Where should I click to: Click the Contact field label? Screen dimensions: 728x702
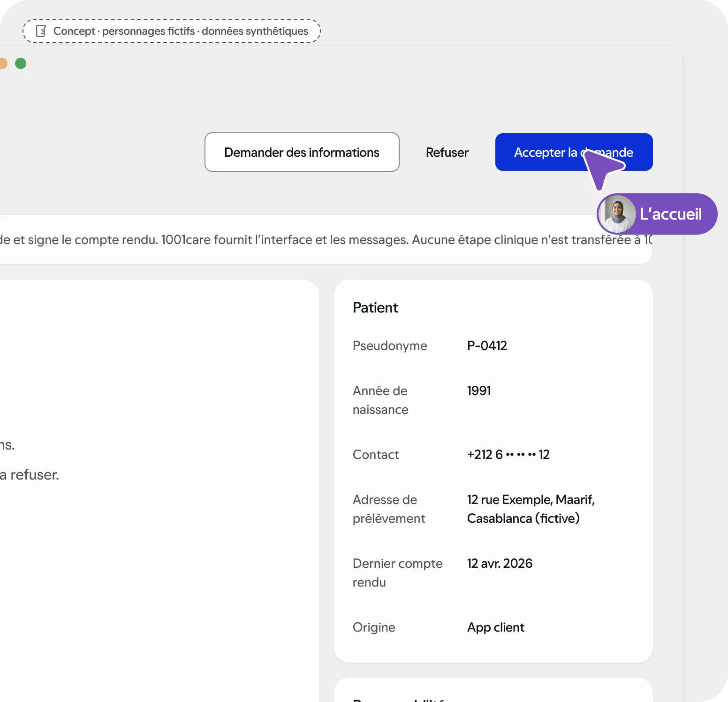376,455
